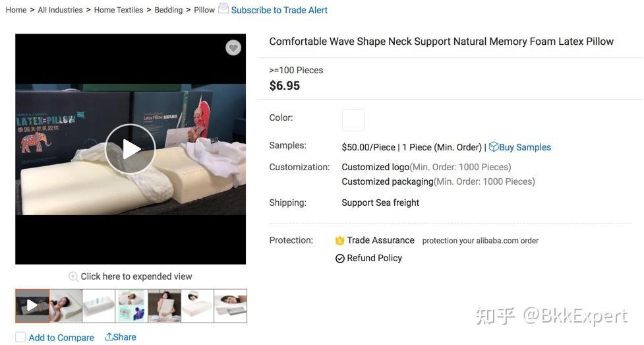Click the Share upload icon

tap(109, 337)
